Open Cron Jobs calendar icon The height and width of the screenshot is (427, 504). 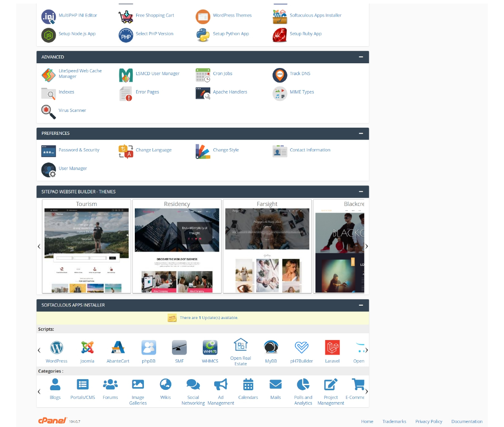point(203,75)
